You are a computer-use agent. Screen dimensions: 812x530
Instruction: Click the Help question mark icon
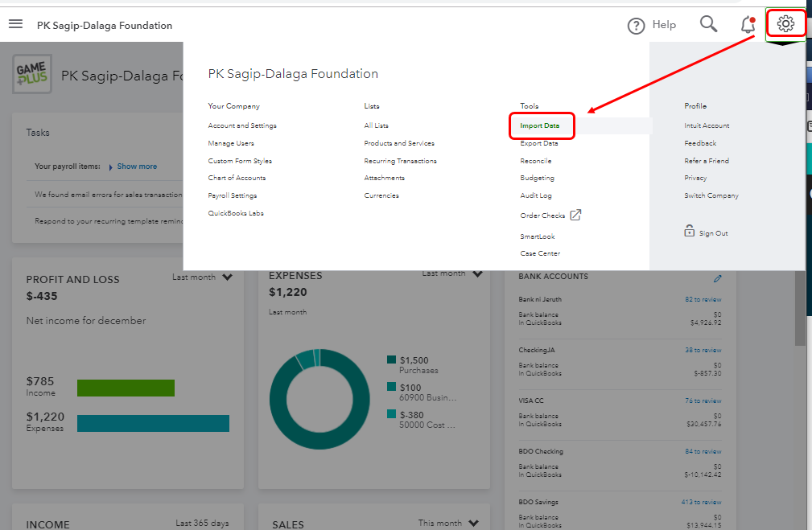pyautogui.click(x=636, y=26)
